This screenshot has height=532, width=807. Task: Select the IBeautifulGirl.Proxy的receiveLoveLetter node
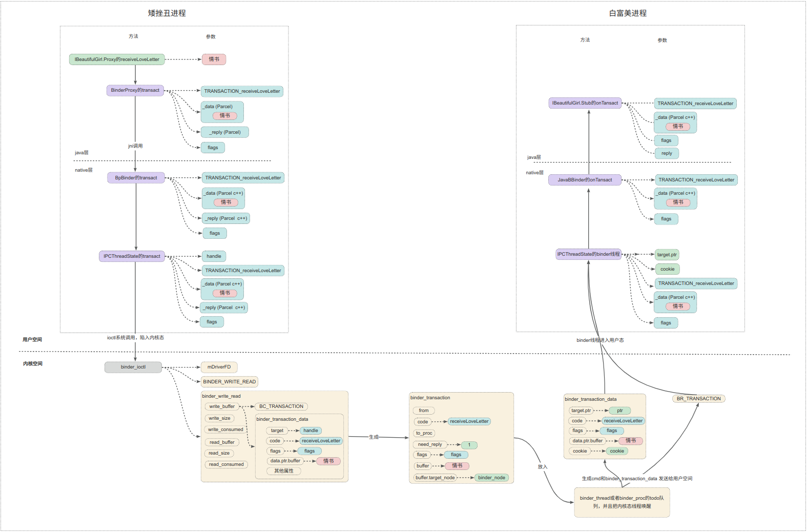(117, 59)
